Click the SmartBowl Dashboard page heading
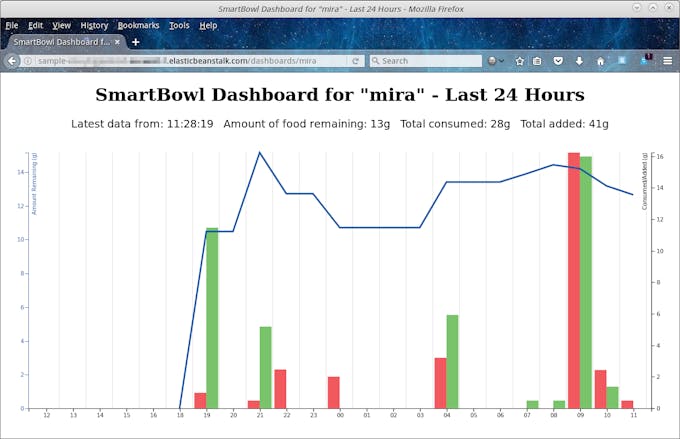Screen dimensions: 680x439 (340, 95)
